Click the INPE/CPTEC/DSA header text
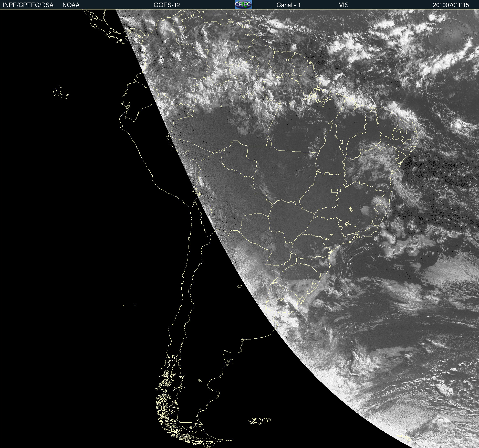479x448 pixels. (x=28, y=5)
